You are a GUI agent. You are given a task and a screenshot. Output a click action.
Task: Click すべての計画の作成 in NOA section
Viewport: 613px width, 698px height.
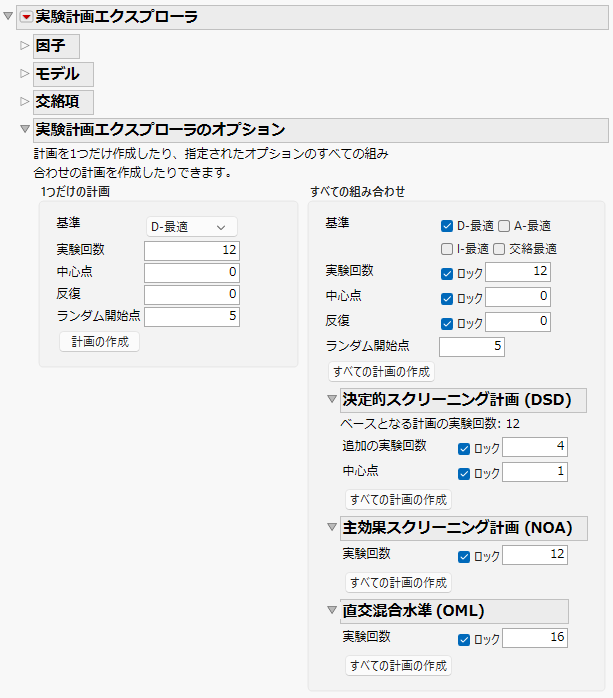[398, 582]
